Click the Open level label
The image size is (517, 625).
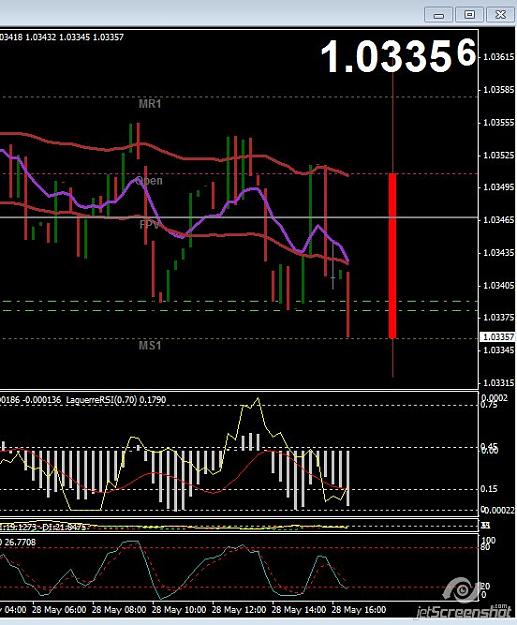149,181
